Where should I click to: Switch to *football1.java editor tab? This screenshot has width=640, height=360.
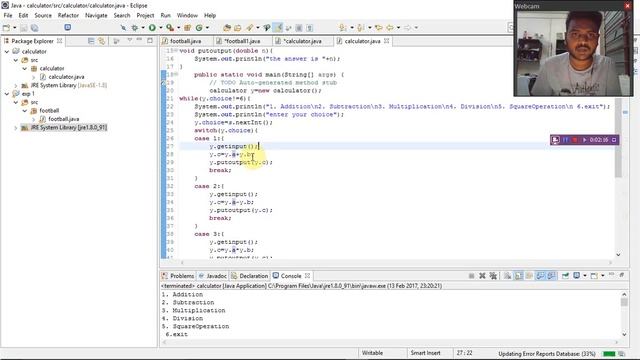point(242,41)
